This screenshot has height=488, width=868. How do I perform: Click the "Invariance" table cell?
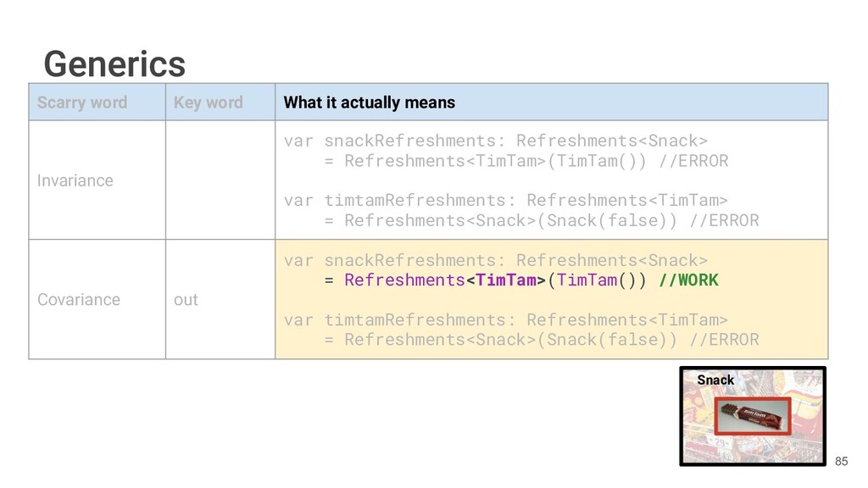pyautogui.click(x=75, y=180)
